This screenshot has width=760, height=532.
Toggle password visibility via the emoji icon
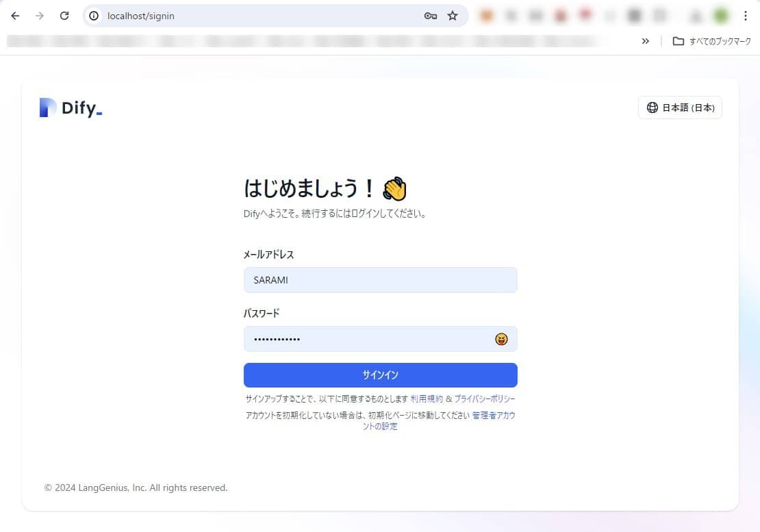tap(502, 338)
